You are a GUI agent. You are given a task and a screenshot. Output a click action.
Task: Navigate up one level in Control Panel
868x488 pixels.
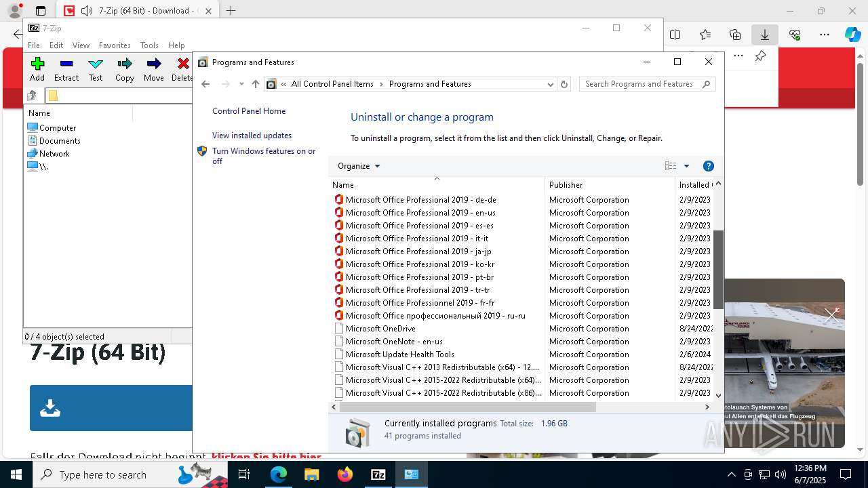click(255, 84)
